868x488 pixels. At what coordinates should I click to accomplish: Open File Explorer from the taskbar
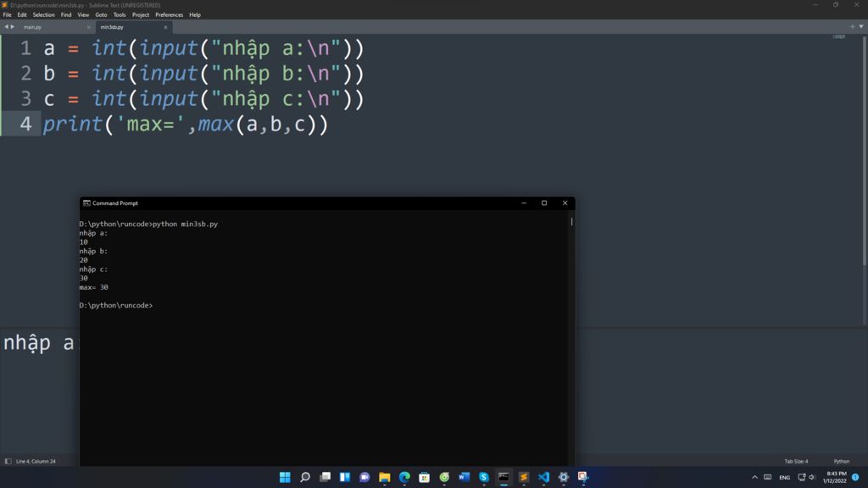click(384, 477)
